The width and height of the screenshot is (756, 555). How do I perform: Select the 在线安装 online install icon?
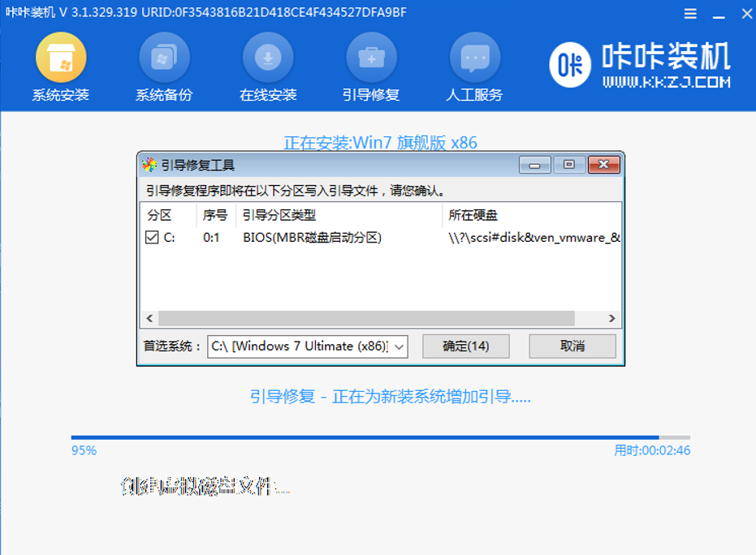268,58
